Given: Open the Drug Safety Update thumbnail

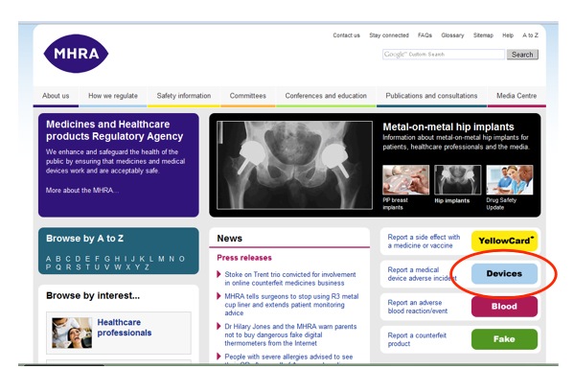Looking at the screenshot, I should [x=510, y=180].
